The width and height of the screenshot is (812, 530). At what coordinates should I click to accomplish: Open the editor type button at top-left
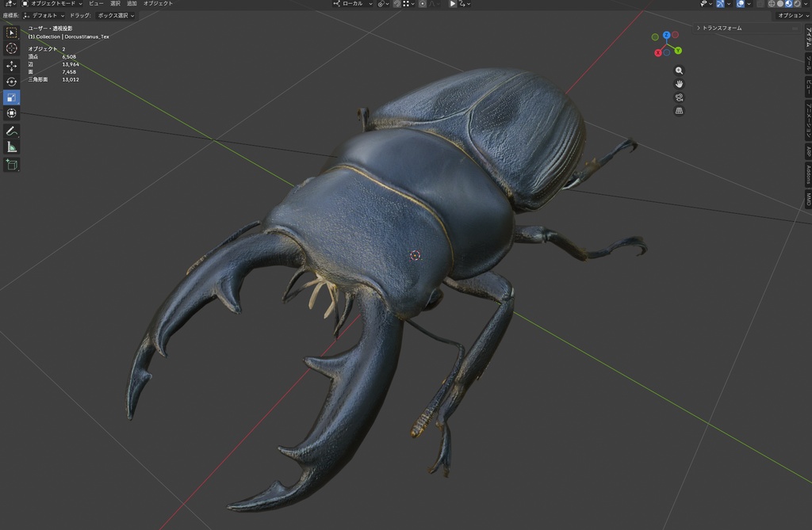(10, 4)
